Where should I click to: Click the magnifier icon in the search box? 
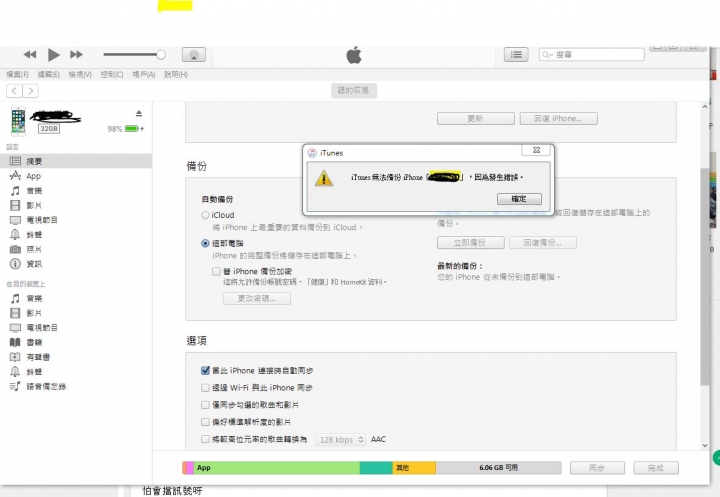[x=546, y=55]
